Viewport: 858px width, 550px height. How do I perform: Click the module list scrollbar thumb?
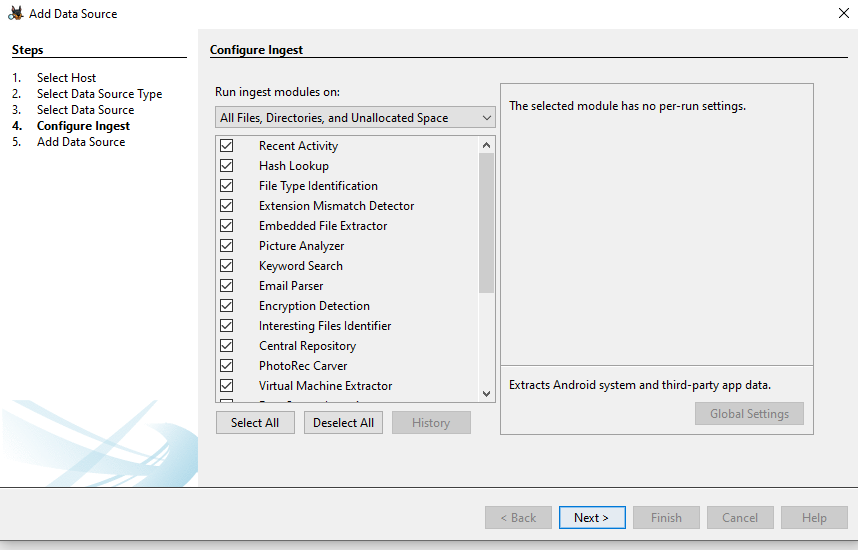pyautogui.click(x=487, y=222)
